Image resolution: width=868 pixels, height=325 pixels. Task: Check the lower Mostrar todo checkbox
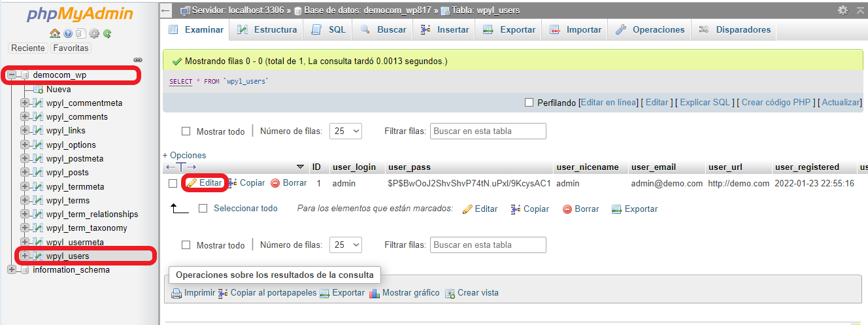186,245
